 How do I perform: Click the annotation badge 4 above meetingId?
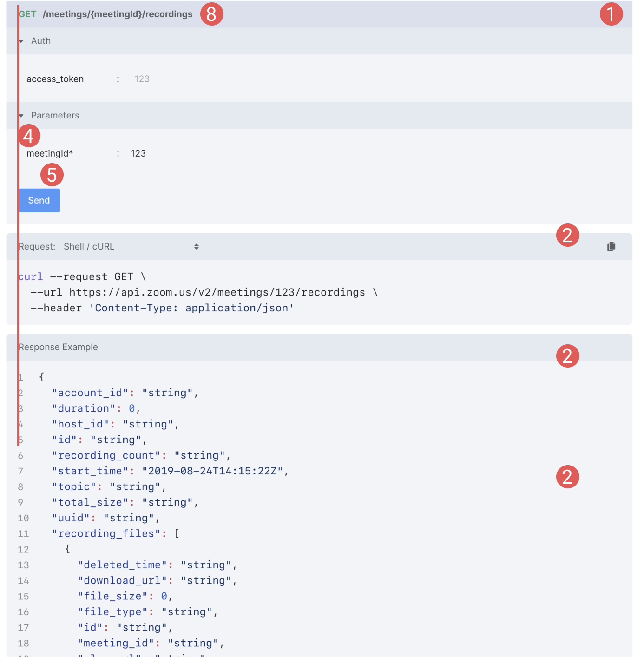[29, 136]
